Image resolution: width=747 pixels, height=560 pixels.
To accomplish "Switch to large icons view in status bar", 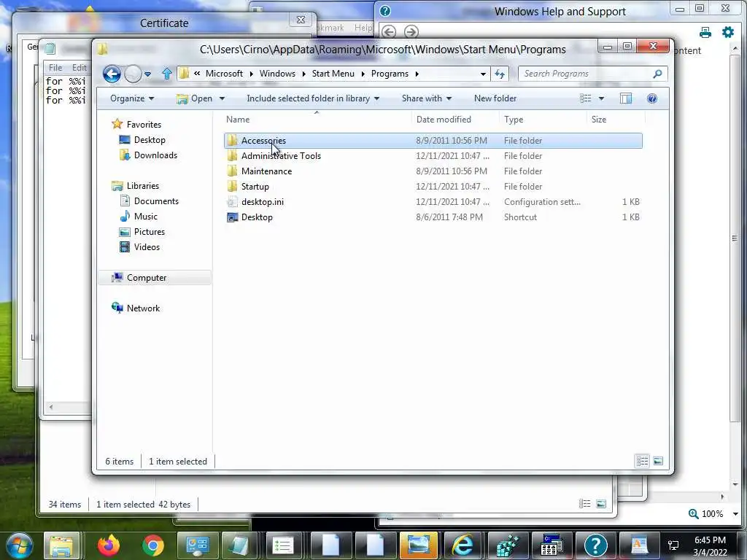I will [658, 461].
